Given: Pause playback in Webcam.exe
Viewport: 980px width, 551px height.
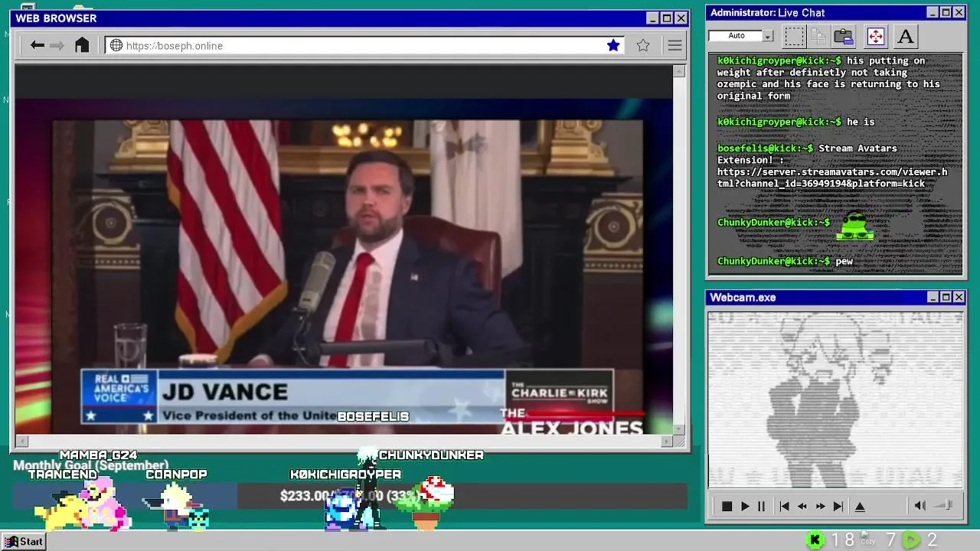Looking at the screenshot, I should coord(761,506).
